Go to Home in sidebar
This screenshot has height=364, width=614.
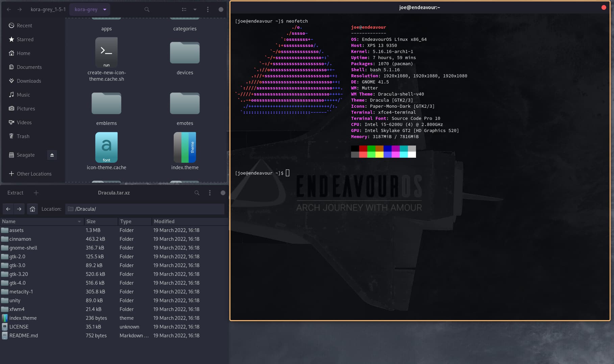coord(33,53)
